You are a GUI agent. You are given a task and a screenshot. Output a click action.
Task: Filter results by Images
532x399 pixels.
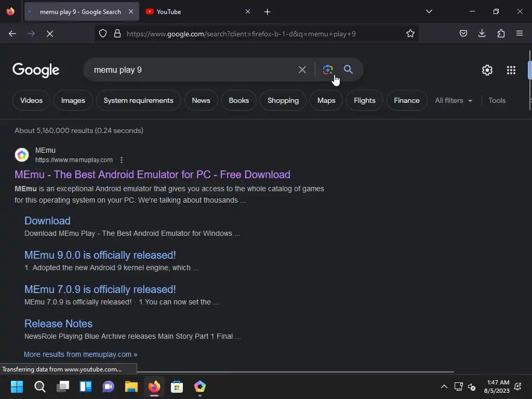pos(73,100)
